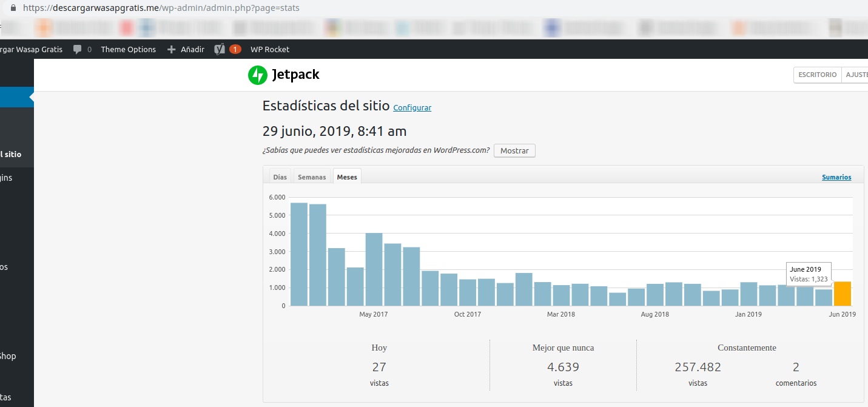
Task: Click the 27 views value under Hoy
Action: coord(379,367)
